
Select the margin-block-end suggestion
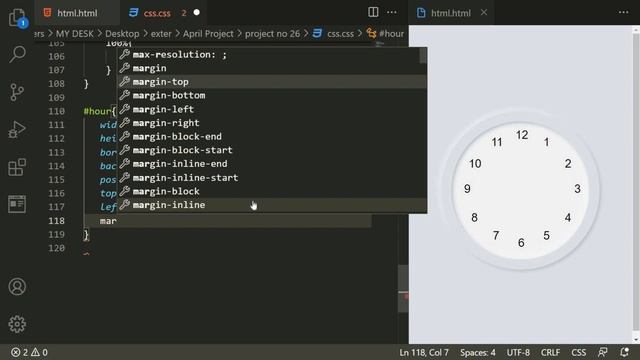pyautogui.click(x=272, y=136)
